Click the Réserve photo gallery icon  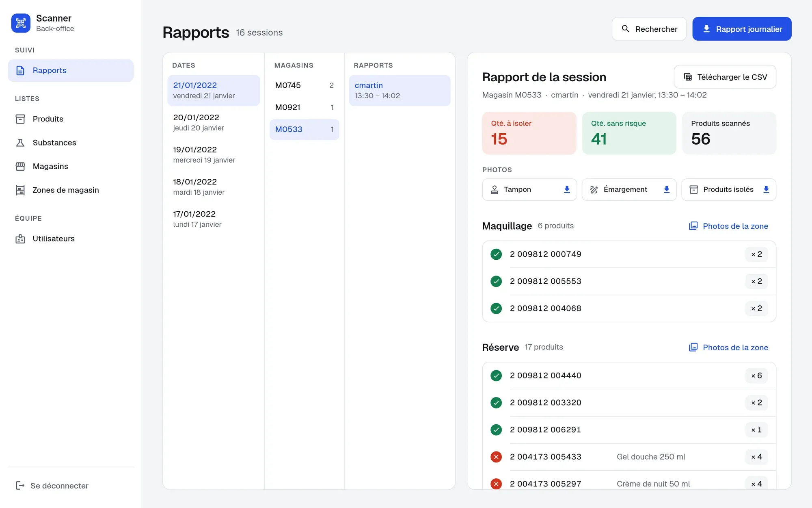coord(693,347)
